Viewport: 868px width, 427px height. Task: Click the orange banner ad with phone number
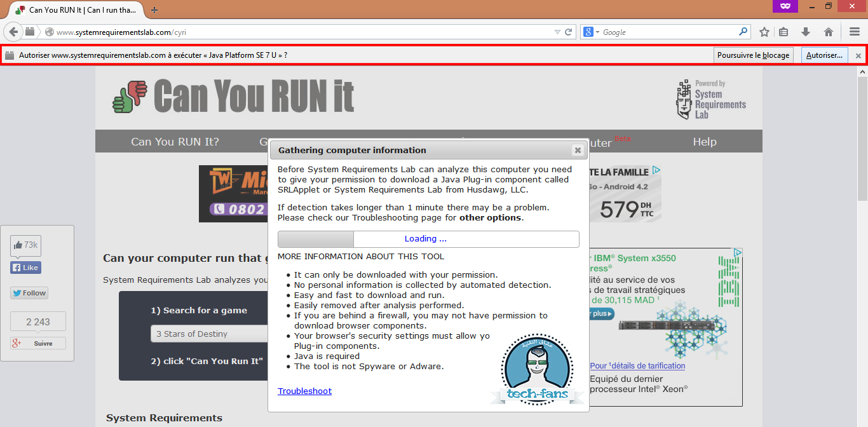[233, 194]
